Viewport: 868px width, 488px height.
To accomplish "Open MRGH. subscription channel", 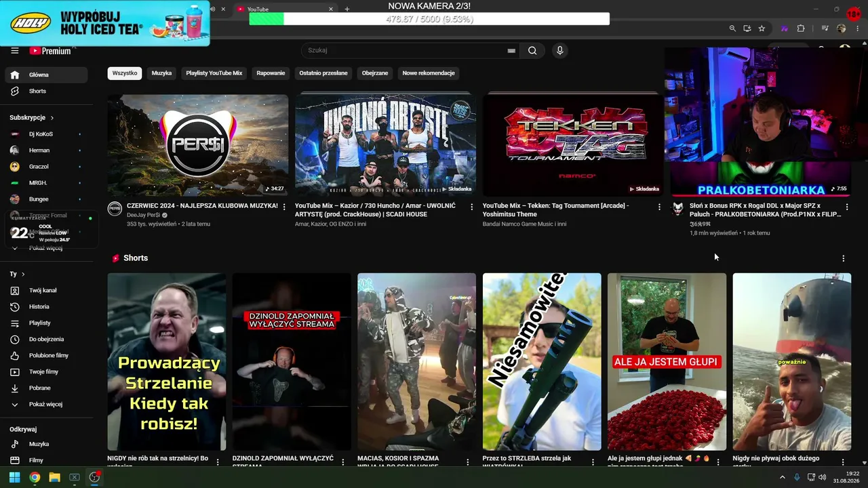I will tap(46, 183).
